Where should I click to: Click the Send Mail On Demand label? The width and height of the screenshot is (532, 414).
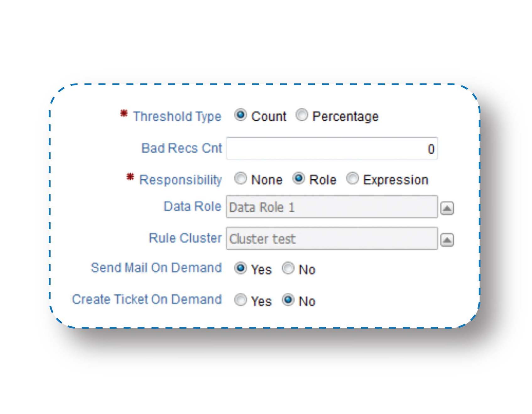click(x=156, y=268)
